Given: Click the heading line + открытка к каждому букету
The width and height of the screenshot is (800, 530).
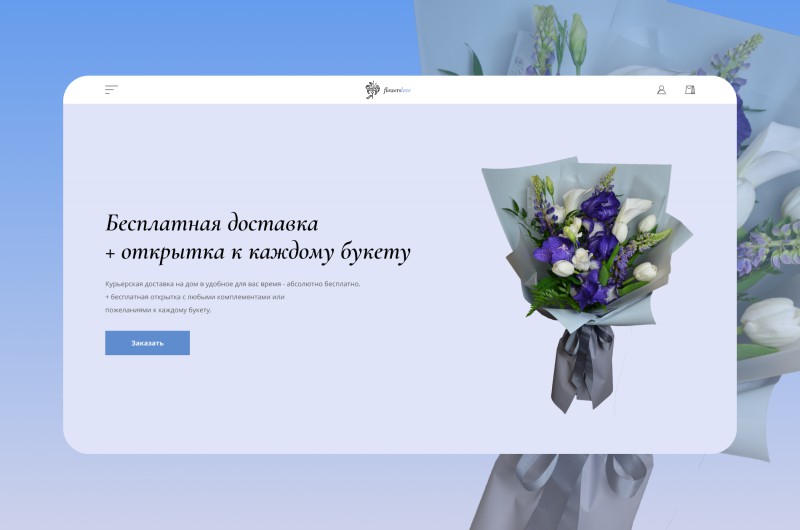Looking at the screenshot, I should pos(258,252).
